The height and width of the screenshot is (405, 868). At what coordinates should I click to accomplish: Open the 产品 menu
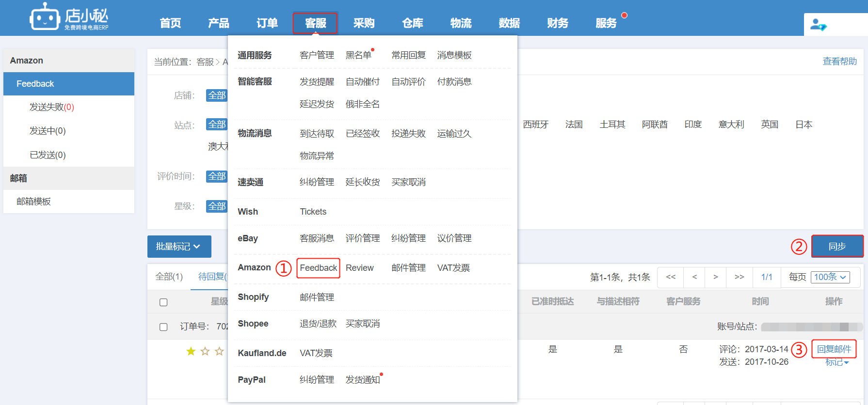(219, 23)
